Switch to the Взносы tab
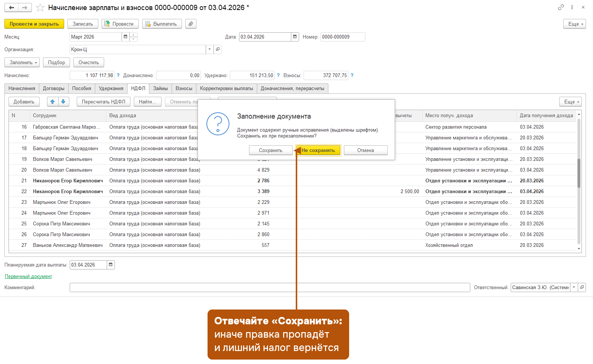Screen dimensions: 593x364 pyautogui.click(x=184, y=89)
